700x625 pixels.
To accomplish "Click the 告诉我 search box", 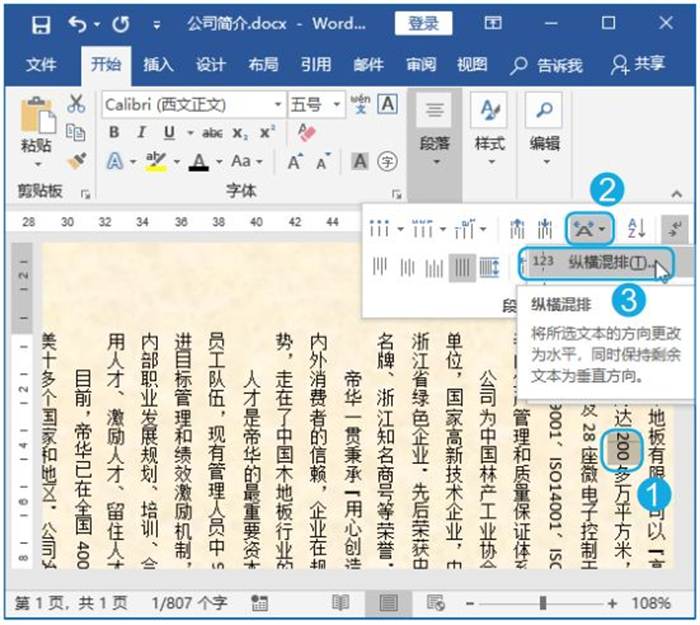I will 547,65.
